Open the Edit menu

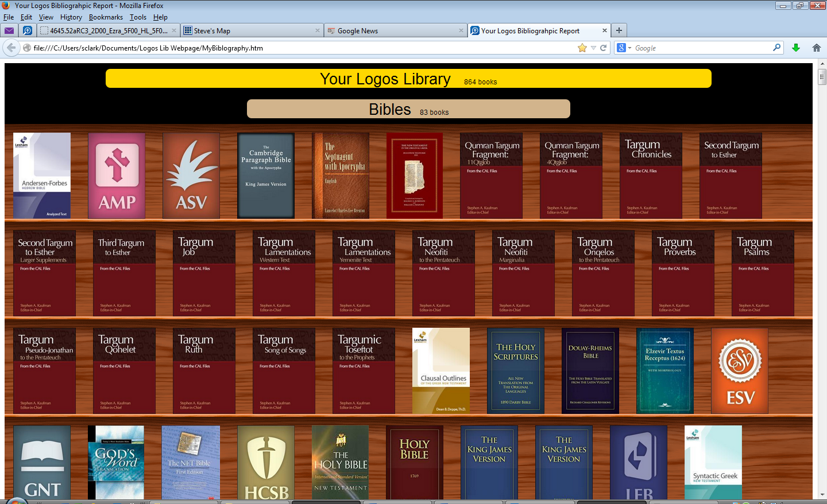click(x=26, y=17)
